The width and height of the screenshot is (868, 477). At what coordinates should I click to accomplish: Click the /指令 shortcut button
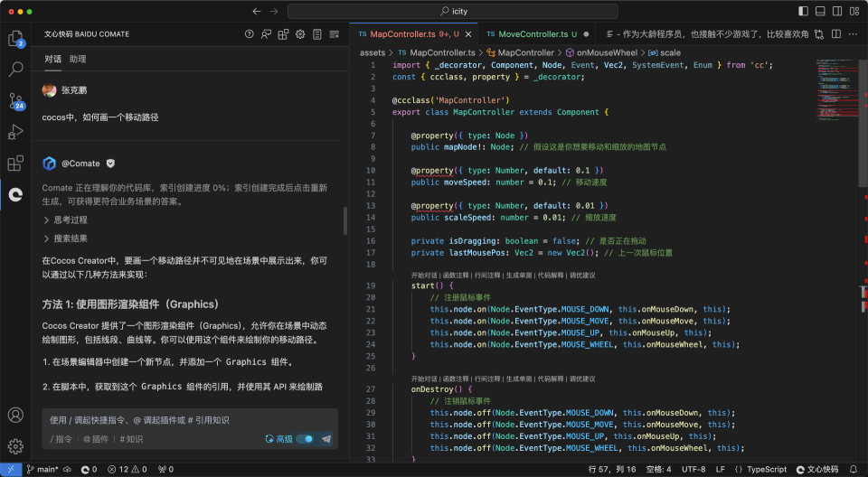(61, 439)
